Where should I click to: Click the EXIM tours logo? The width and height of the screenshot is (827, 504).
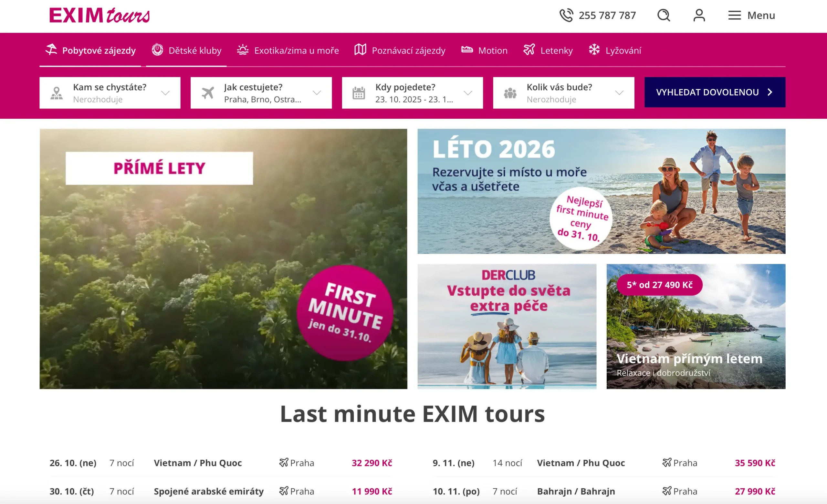[100, 15]
